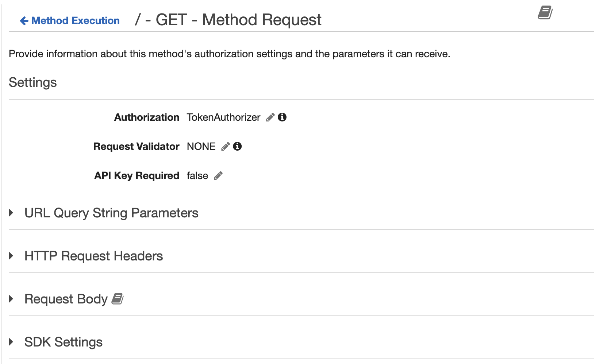Click the disclosure triangle beside SDK Settings
Screen dimensions: 611x364
[10, 342]
